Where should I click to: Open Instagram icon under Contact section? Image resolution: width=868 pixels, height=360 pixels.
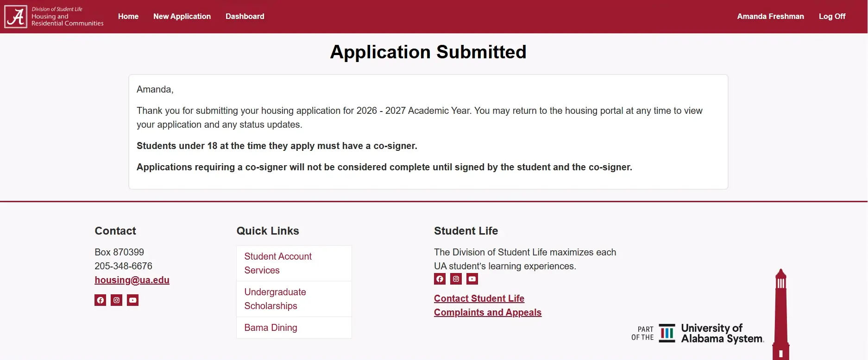click(x=116, y=300)
